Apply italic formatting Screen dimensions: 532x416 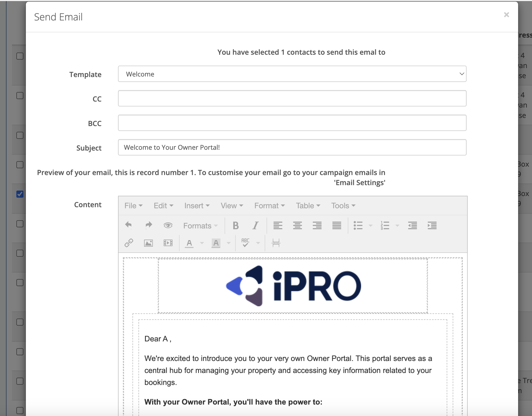[x=255, y=225]
